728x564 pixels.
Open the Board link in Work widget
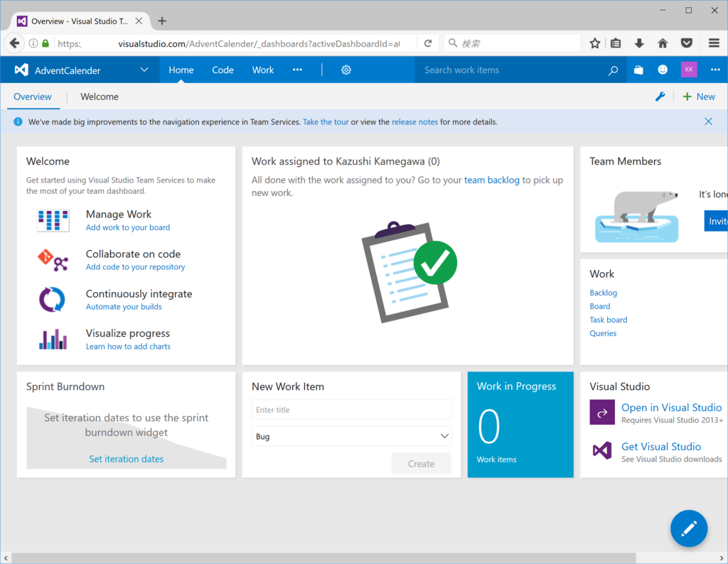tap(600, 306)
